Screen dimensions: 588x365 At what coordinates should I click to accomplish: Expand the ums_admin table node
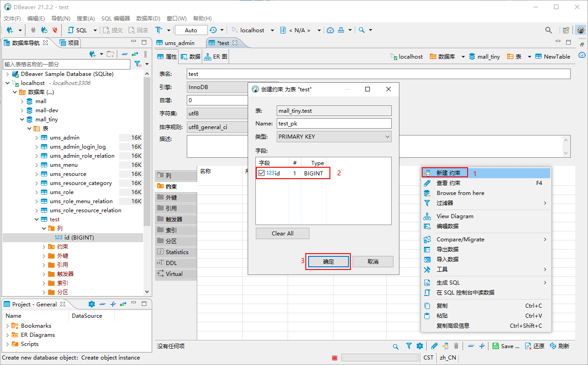pyautogui.click(x=36, y=138)
